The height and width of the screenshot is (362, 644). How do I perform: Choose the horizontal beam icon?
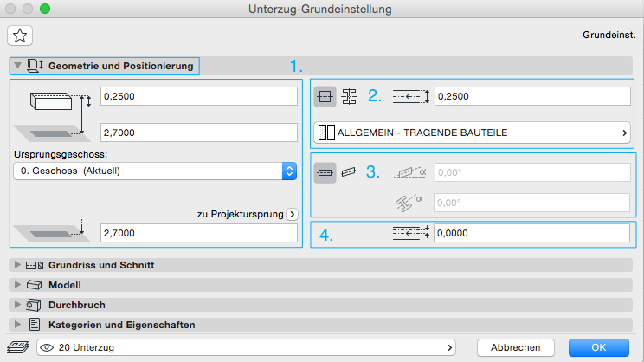(325, 171)
